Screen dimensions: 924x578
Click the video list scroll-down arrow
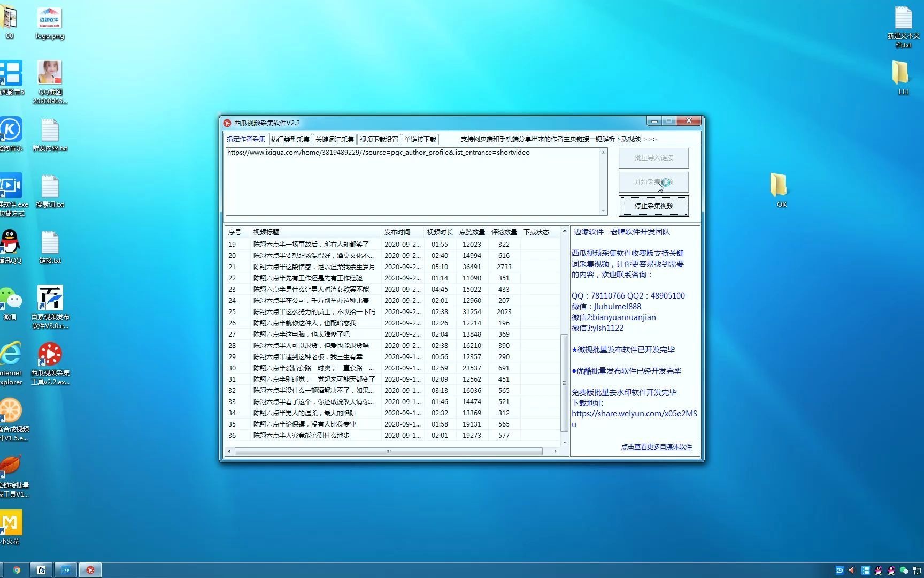[564, 443]
